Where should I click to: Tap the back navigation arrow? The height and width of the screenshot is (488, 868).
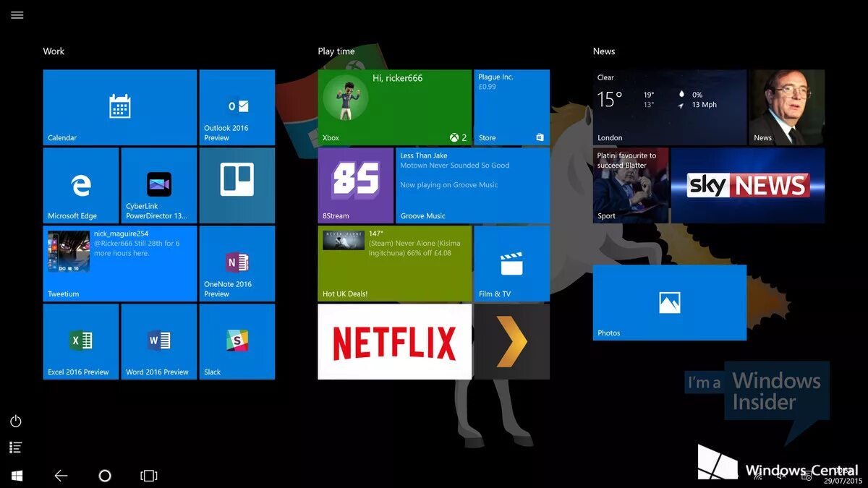61,475
